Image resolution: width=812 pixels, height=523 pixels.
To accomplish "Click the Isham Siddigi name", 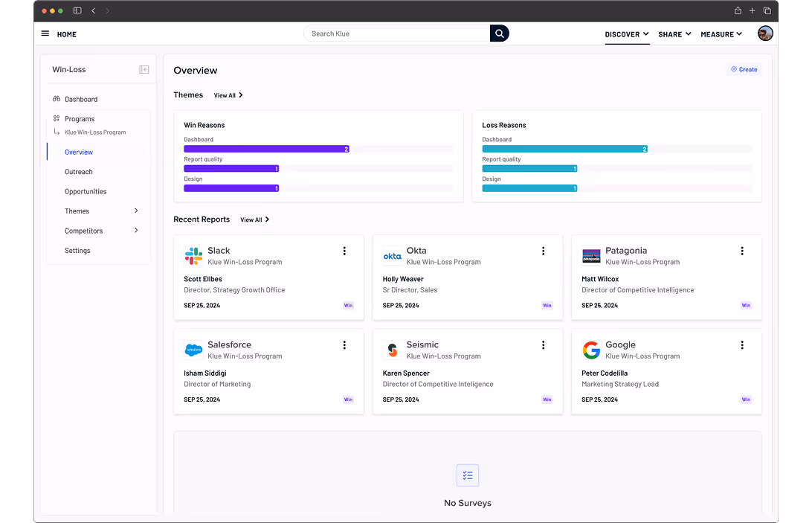I will pyautogui.click(x=205, y=373).
